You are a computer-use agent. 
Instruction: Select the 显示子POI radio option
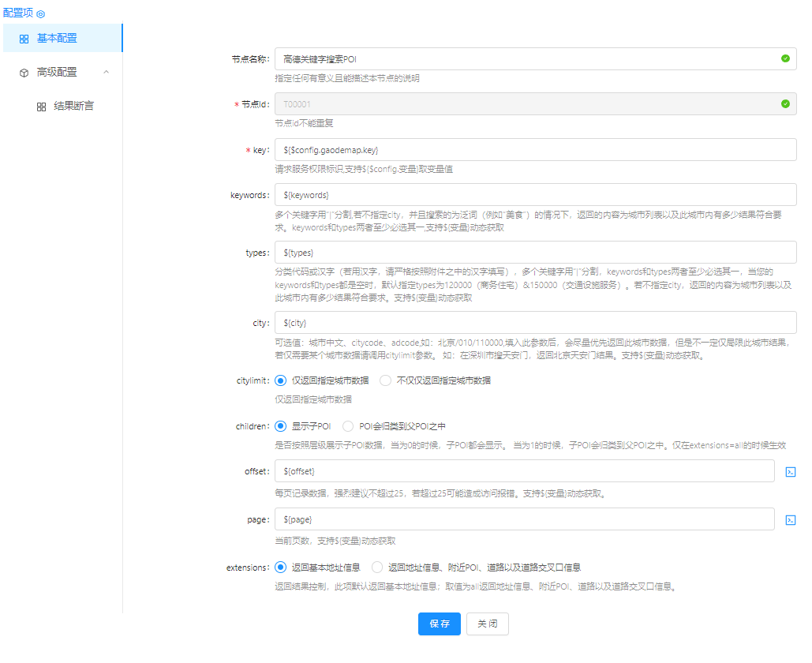(280, 426)
